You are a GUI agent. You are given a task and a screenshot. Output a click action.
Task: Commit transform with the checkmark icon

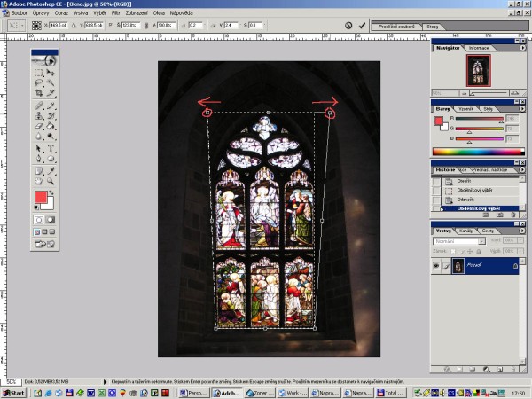[361, 26]
